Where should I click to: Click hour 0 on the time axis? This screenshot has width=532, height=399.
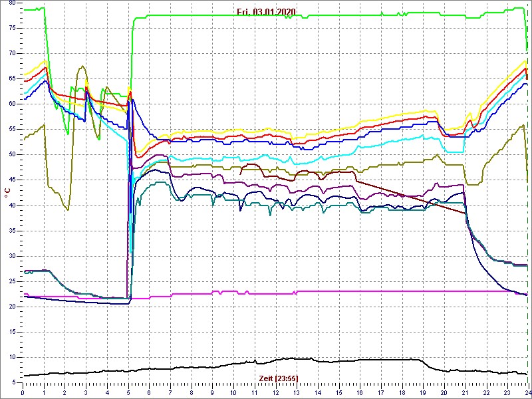click(23, 393)
